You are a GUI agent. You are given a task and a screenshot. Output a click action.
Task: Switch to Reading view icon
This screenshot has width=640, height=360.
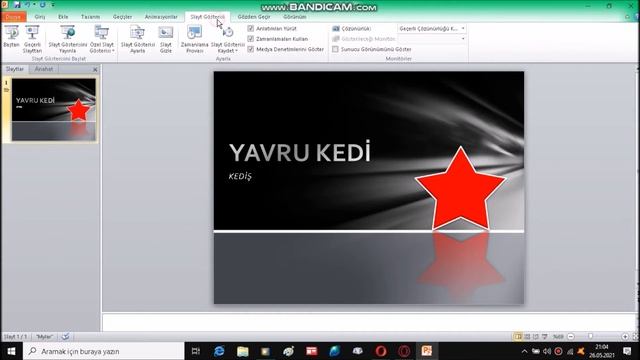point(536,336)
